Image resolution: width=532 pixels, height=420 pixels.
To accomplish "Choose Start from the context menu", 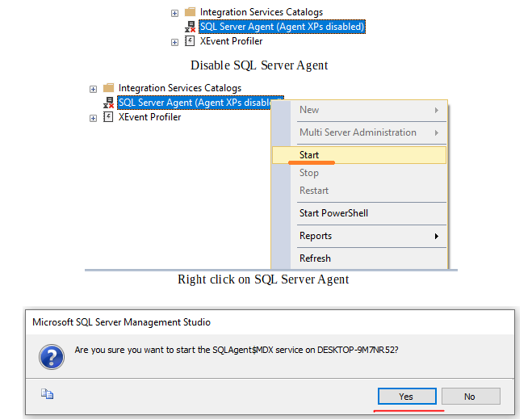I will [x=359, y=155].
